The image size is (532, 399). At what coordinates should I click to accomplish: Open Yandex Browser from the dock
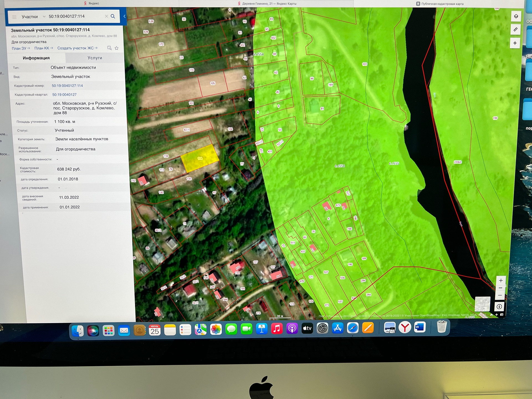coord(405,328)
